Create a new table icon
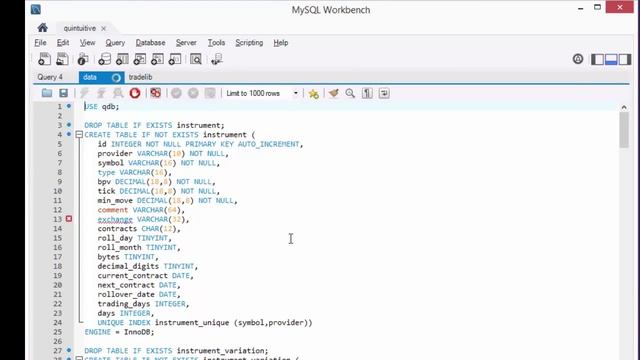640x360 pixels. 122,59
